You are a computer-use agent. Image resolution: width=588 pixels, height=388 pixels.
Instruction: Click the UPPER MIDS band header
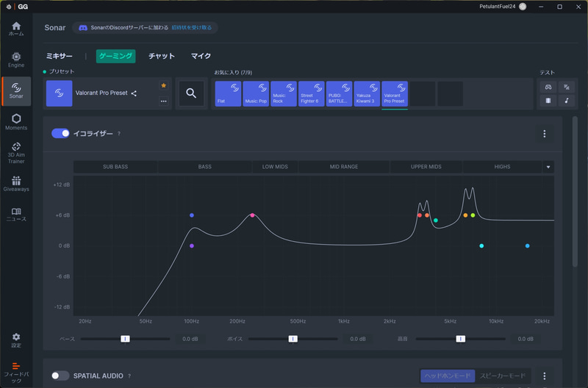tap(426, 167)
